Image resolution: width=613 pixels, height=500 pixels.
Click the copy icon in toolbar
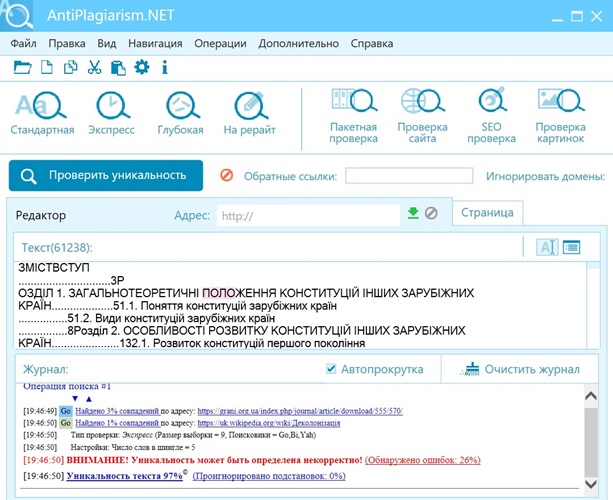click(x=71, y=67)
